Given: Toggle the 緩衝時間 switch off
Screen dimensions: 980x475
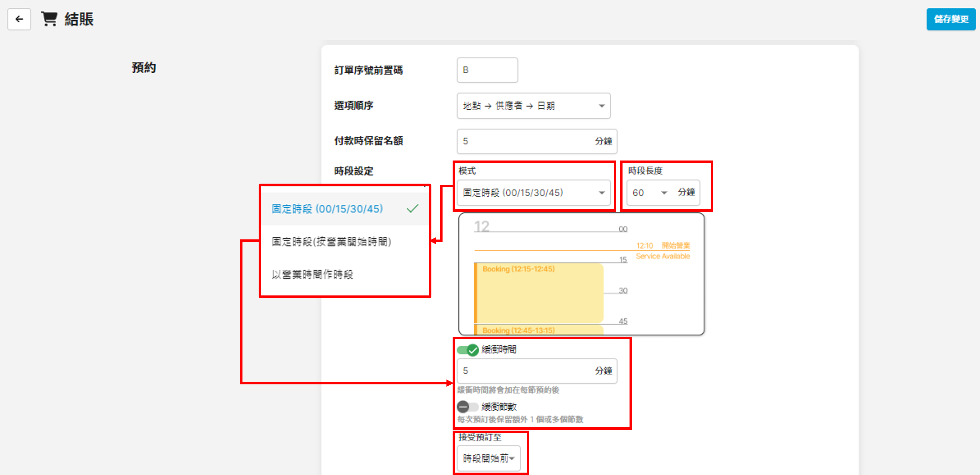Looking at the screenshot, I should click(x=468, y=349).
